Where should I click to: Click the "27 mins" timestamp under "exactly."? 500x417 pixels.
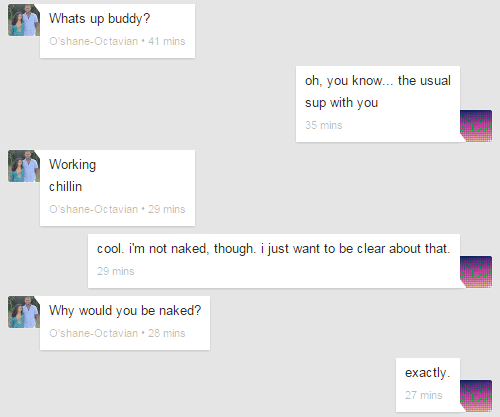coord(424,395)
